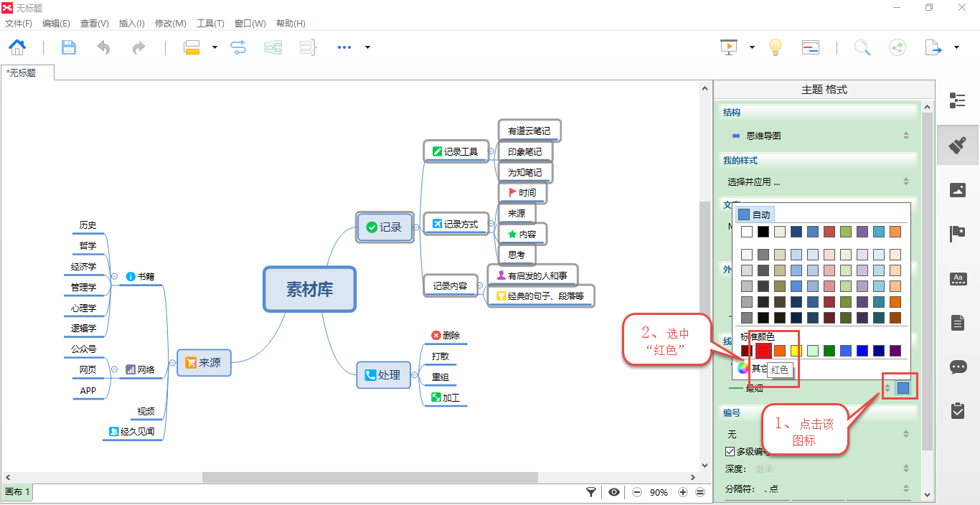Add a summary bracket from toolbar

click(308, 47)
